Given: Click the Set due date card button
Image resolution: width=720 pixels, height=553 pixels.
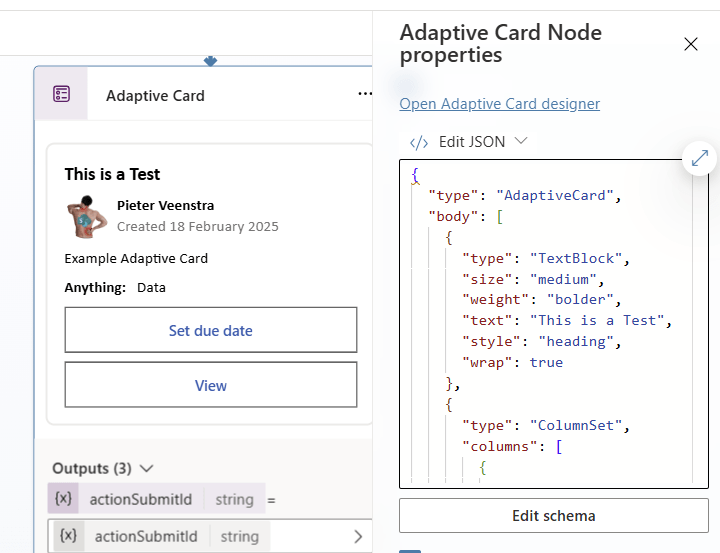Looking at the screenshot, I should [x=211, y=330].
